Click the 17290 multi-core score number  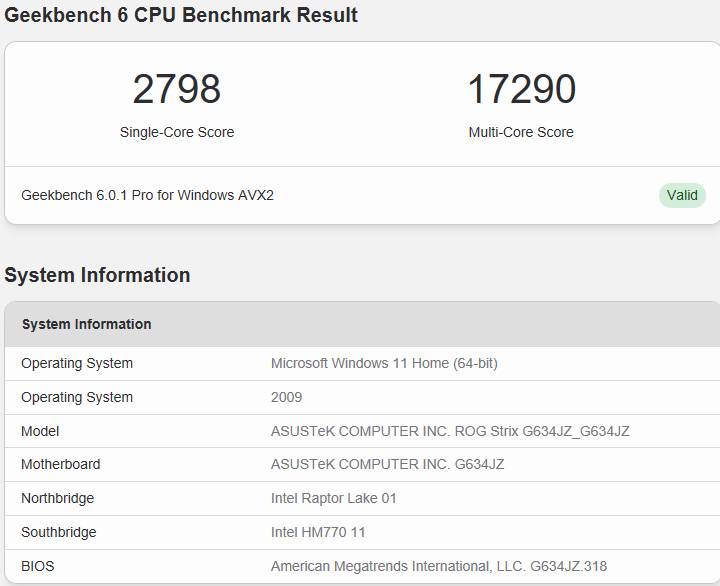[521, 89]
